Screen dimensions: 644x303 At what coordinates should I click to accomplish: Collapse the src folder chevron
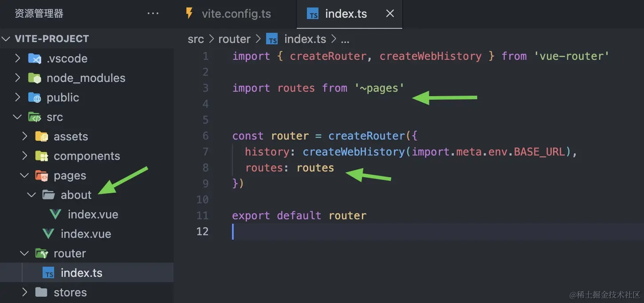coord(18,117)
